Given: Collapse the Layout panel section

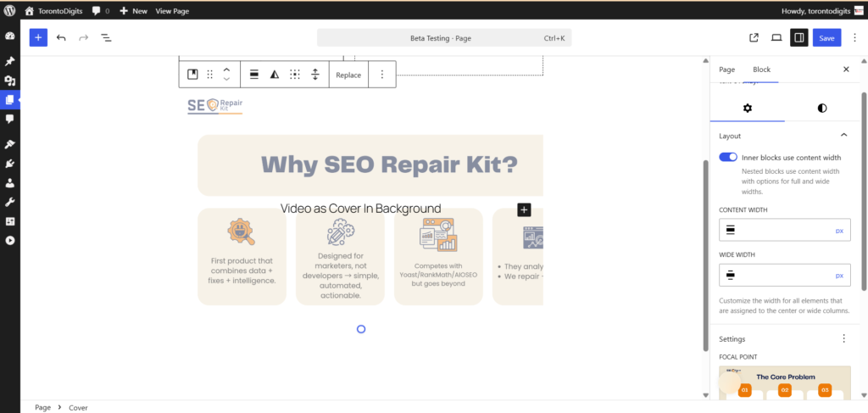Looking at the screenshot, I should click(843, 136).
